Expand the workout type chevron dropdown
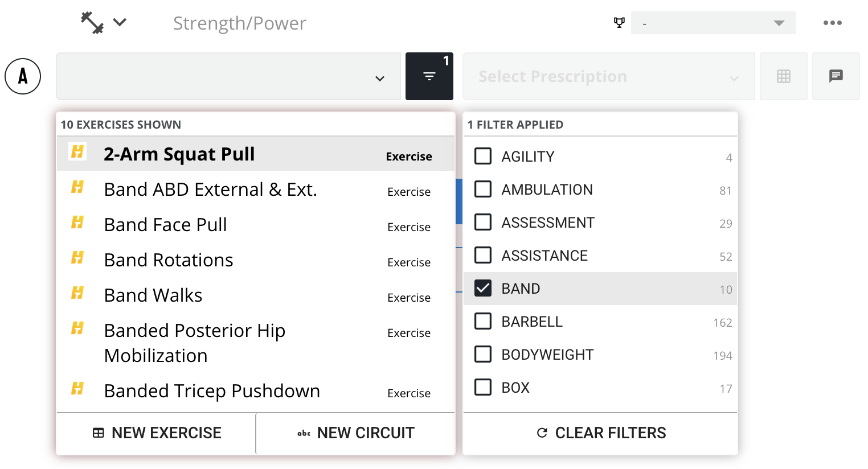Screen dimensions: 868x469 pos(120,23)
